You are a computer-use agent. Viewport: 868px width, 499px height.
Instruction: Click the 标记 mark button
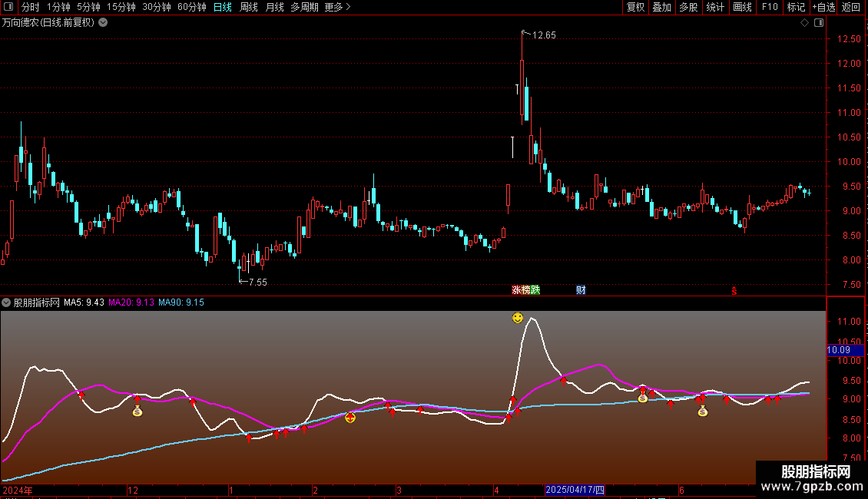pos(796,7)
